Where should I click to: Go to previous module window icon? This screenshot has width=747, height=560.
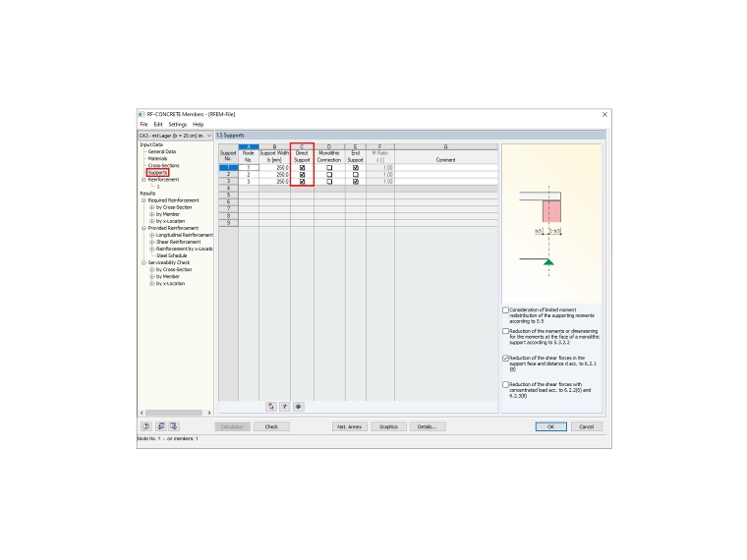coord(160,426)
